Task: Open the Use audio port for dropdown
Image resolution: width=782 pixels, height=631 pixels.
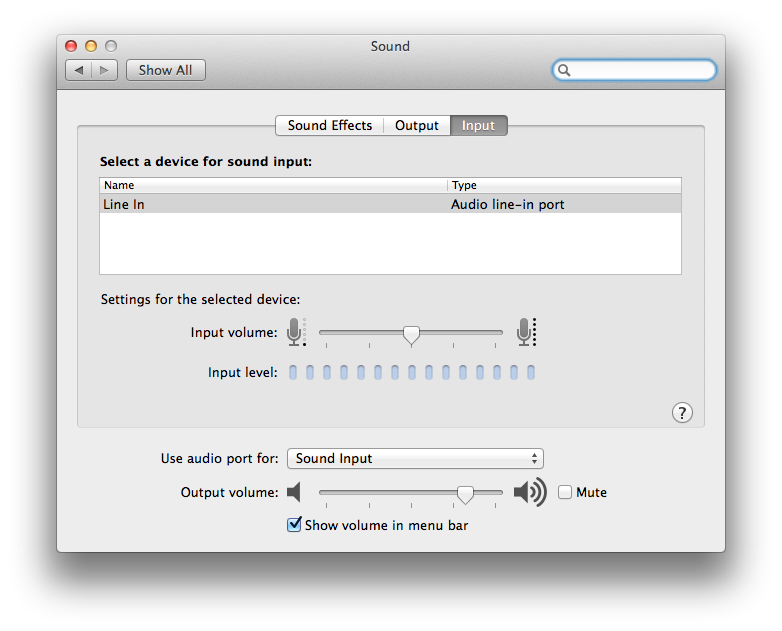Action: [x=415, y=458]
